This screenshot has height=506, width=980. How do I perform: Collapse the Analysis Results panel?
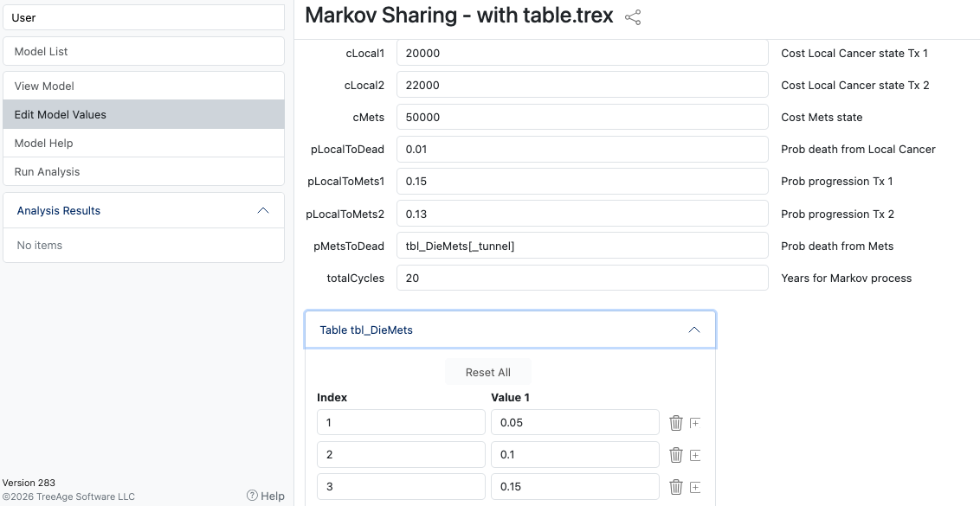(x=263, y=210)
